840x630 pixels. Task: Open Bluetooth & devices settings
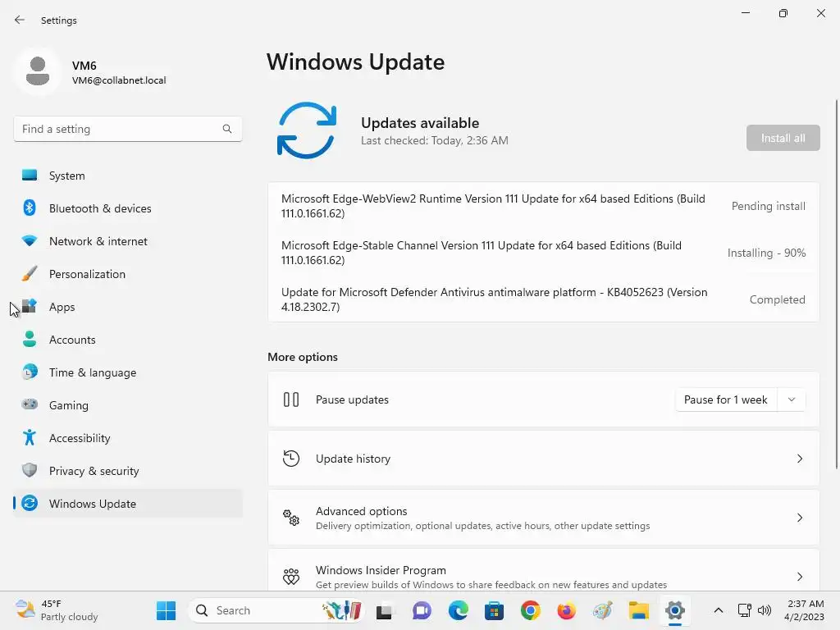(127, 208)
